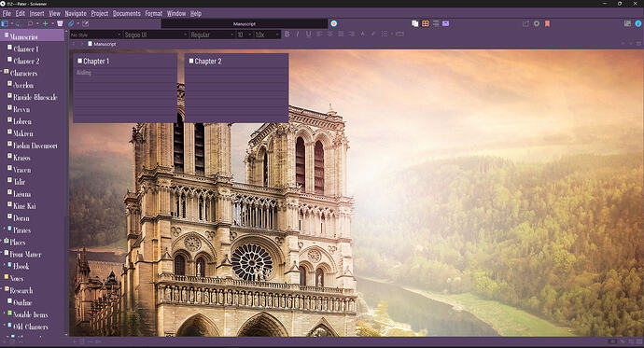This screenshot has height=348, width=644.
Task: Open the Regular font weight dropdown
Action: pos(213,35)
